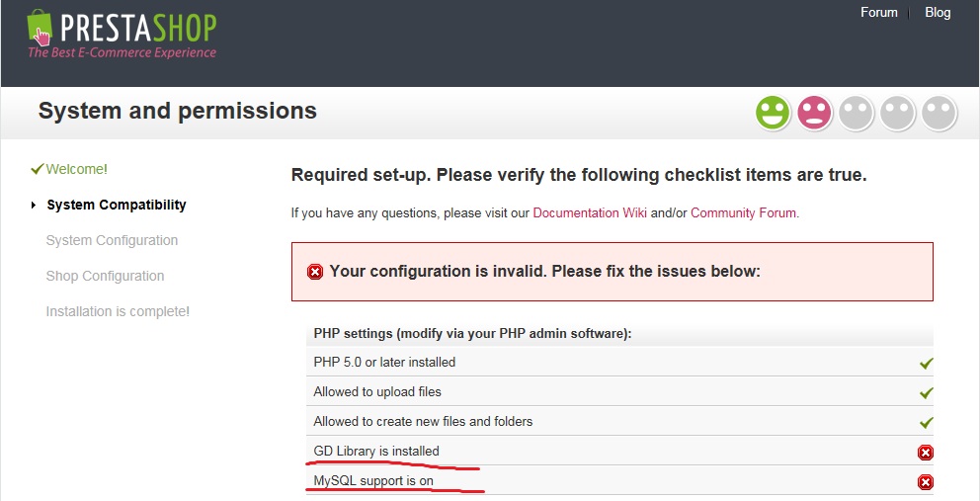Click the last gray smiley step icon
The height and width of the screenshot is (501, 980).
point(939,113)
